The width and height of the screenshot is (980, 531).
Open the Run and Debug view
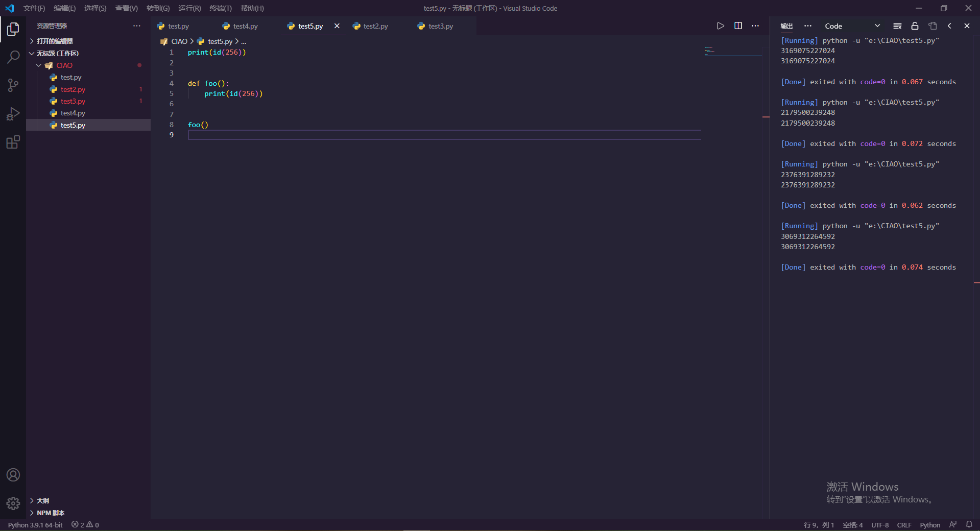tap(13, 114)
